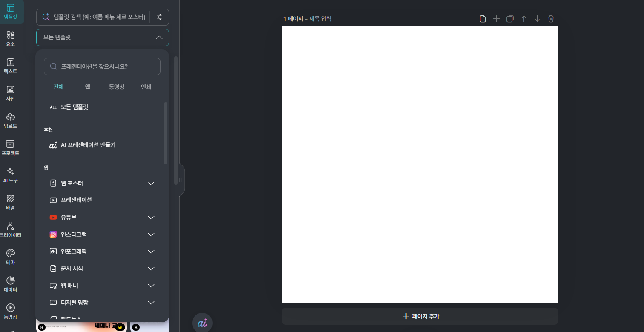Click the dropdown list scrollbar
Image resolution: width=644 pixels, height=332 pixels.
pos(166,133)
